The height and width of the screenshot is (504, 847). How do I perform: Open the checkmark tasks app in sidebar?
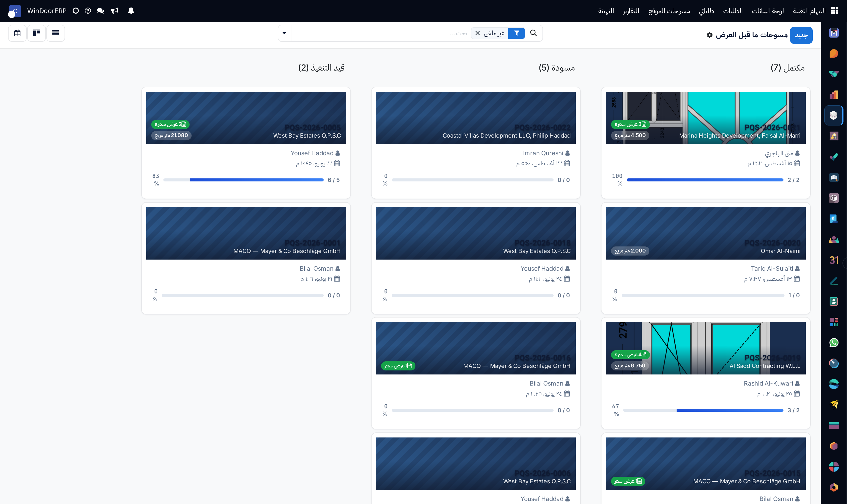(x=834, y=156)
